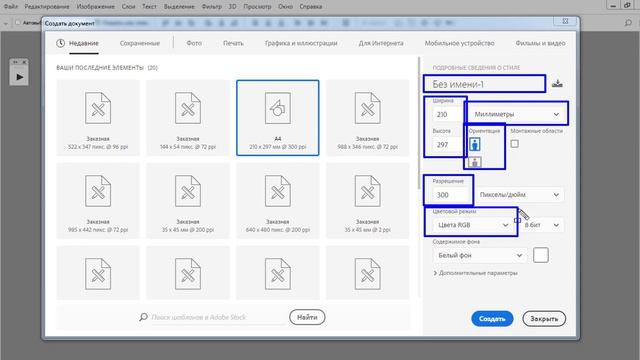This screenshot has width=640, height=360.
Task: Select the A4 210 x 297 мм preset
Action: point(278,118)
